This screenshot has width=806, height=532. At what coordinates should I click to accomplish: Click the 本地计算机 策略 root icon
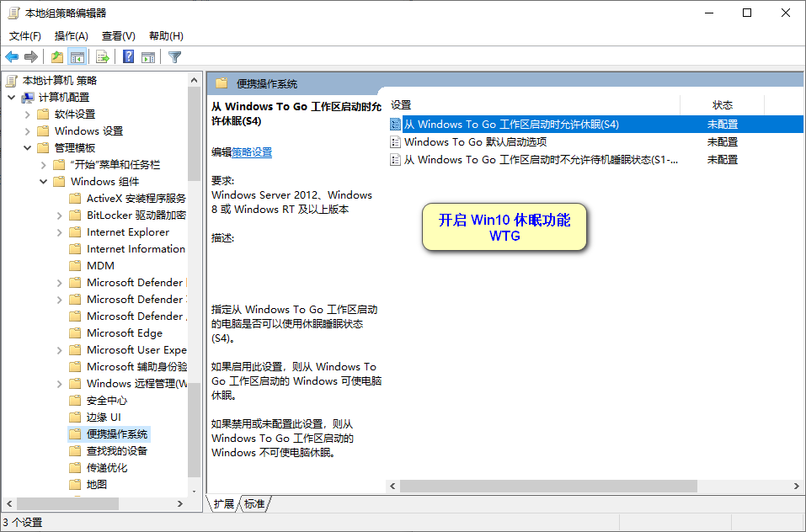point(12,81)
